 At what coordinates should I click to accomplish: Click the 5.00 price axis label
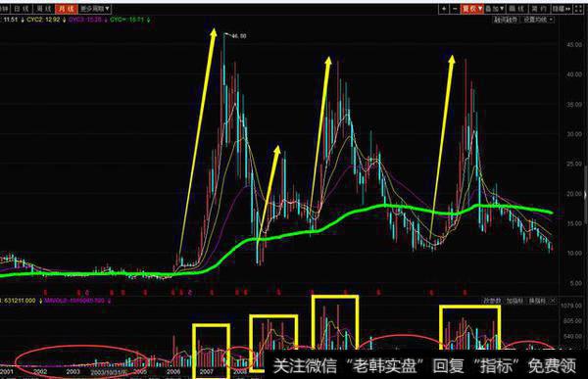(x=575, y=283)
